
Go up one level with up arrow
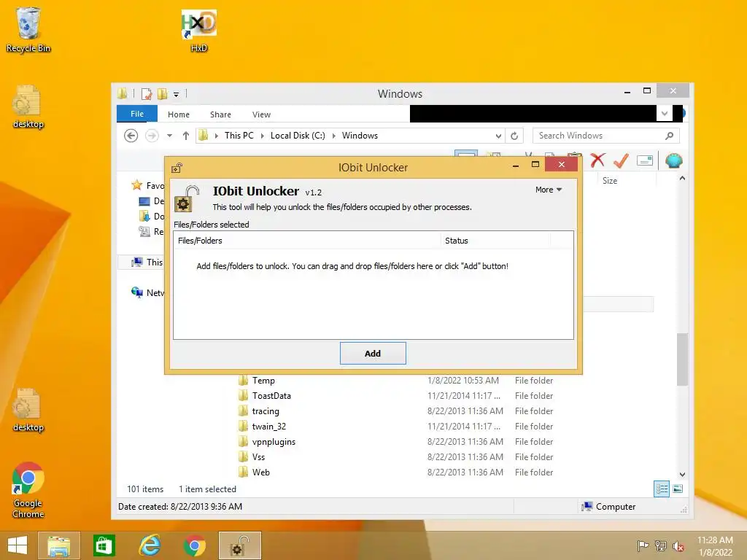[186, 136]
